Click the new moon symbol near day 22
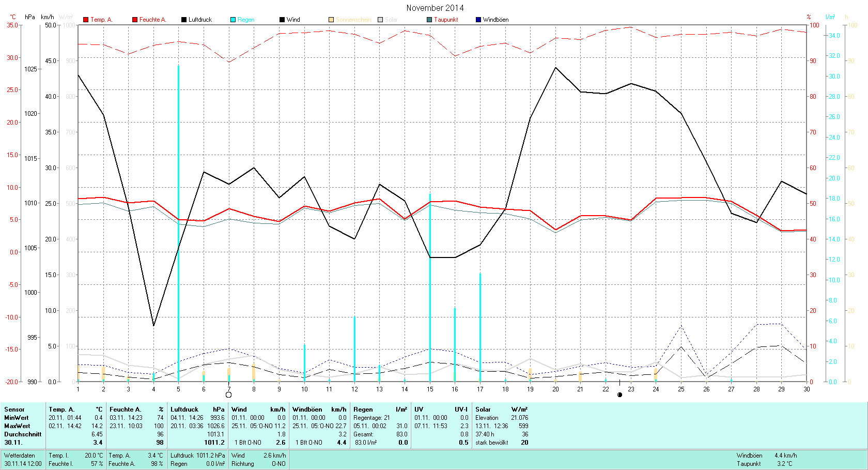Viewport: 868px width, 470px height. (x=620, y=395)
